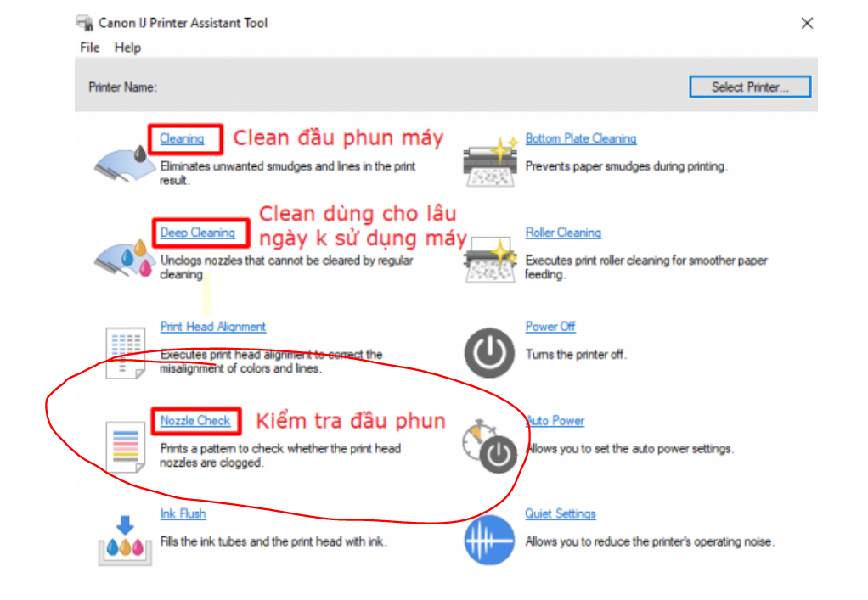
Task: Click the Power Off round icon
Action: click(489, 353)
